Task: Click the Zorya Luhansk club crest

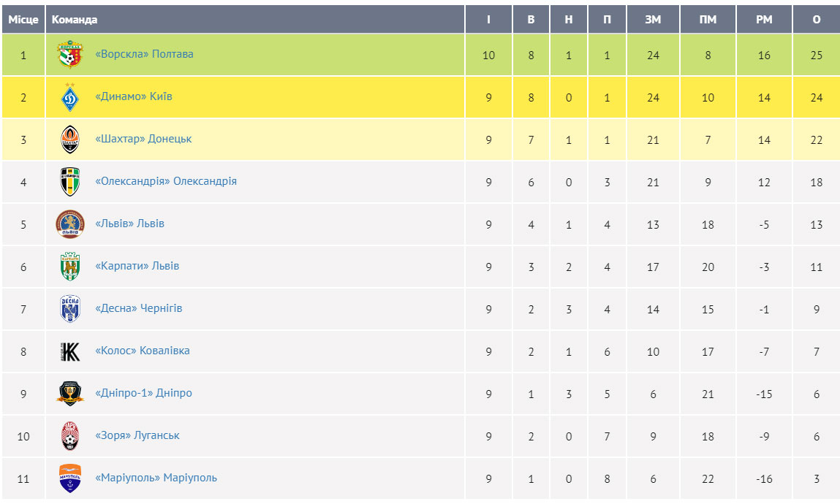Action: point(70,436)
